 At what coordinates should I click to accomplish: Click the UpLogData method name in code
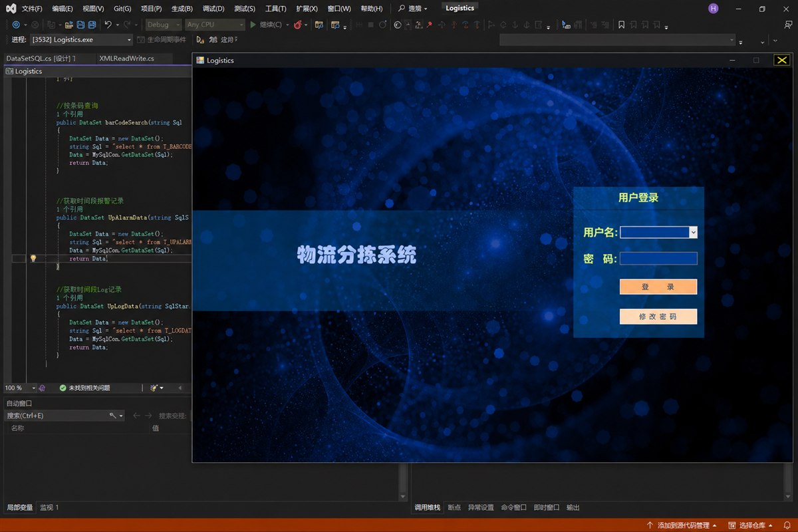click(x=123, y=307)
